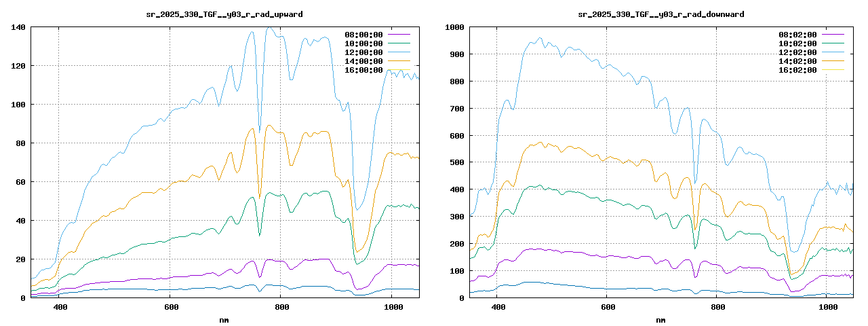Image resolution: width=868 pixels, height=326 pixels.
Task: Click the 140 y-axis tick label on upward chart
Action: pos(18,27)
